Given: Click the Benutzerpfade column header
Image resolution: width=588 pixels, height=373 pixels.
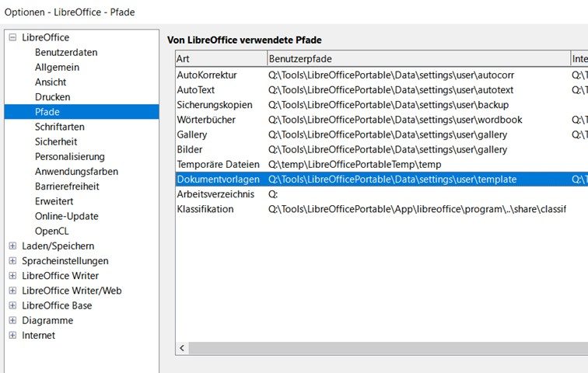Looking at the screenshot, I should point(418,59).
